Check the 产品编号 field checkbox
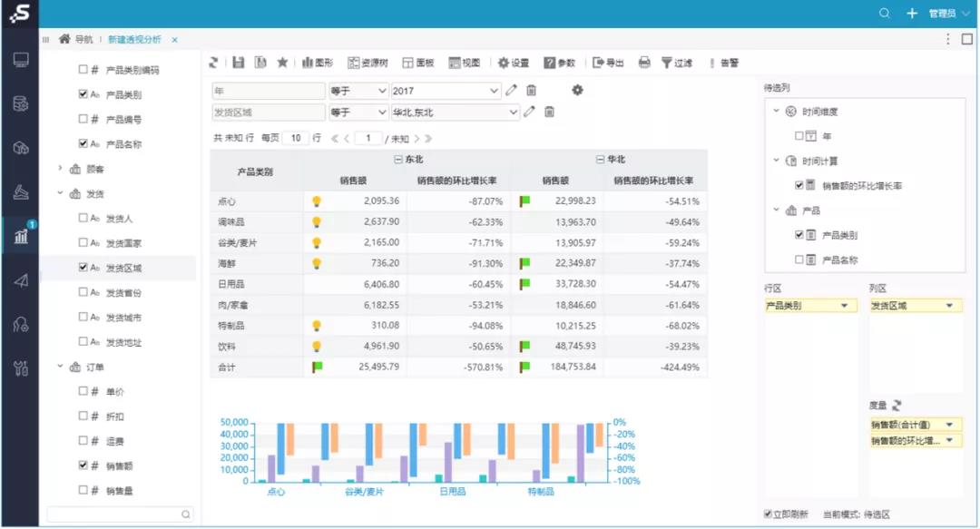This screenshot has height=529, width=980. click(83, 118)
